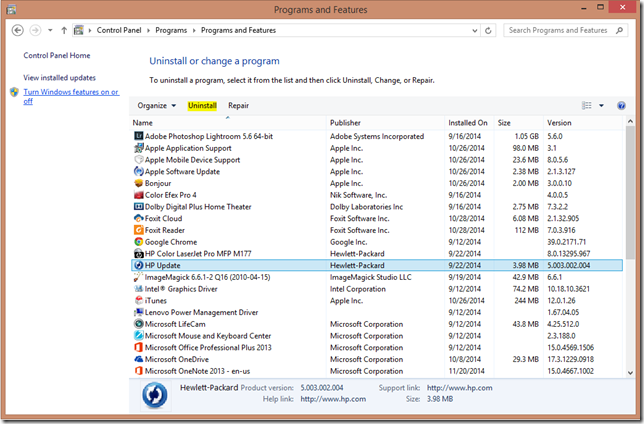Expand the breadcrumb arrow after Control Panel
This screenshot has height=424, width=644.
tap(148, 30)
